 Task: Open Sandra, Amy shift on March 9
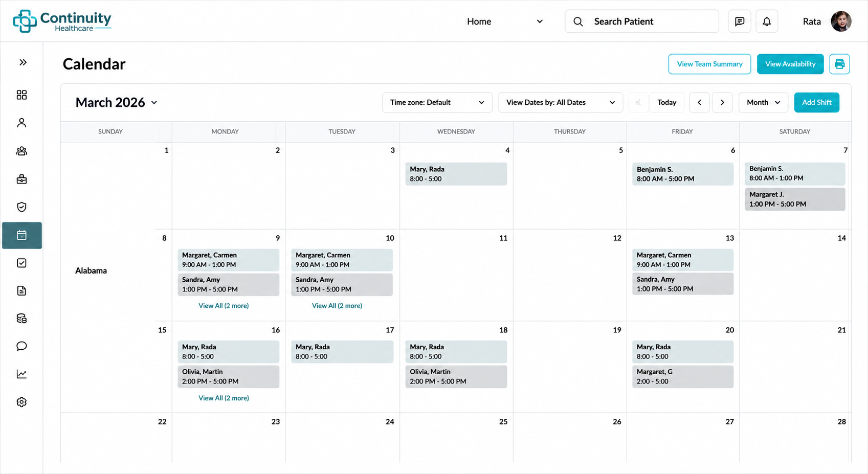pos(228,284)
